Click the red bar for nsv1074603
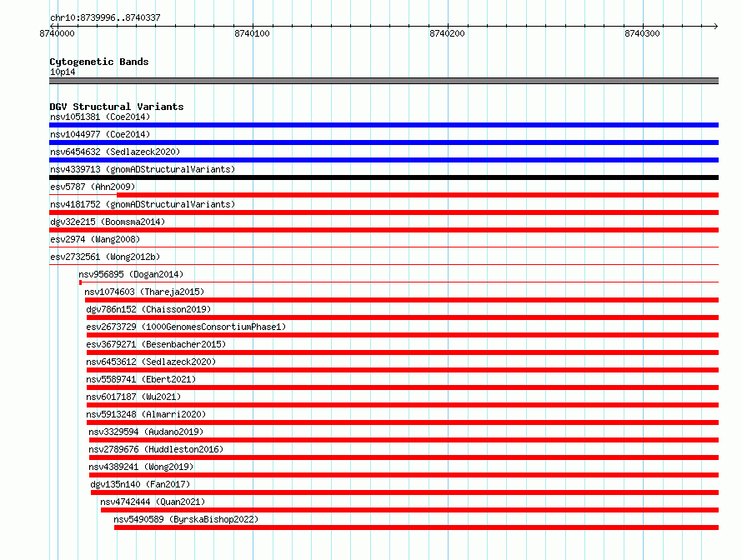The image size is (742, 560). (x=402, y=300)
